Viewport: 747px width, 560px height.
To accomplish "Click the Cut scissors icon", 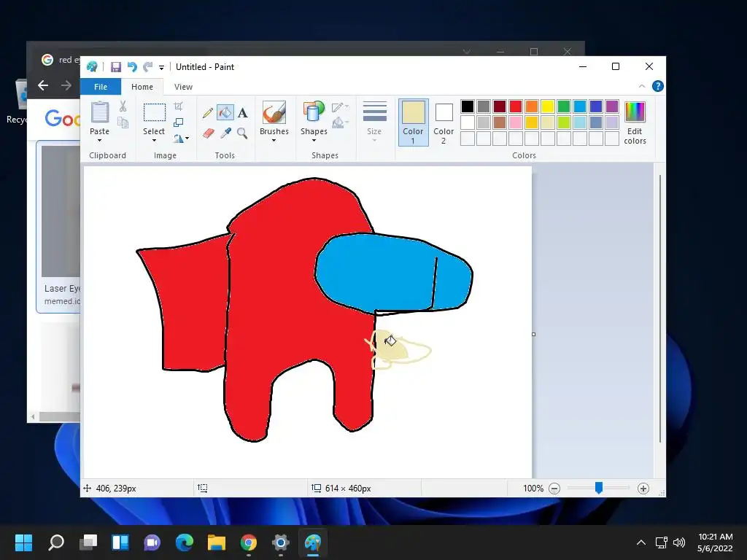I will click(123, 106).
